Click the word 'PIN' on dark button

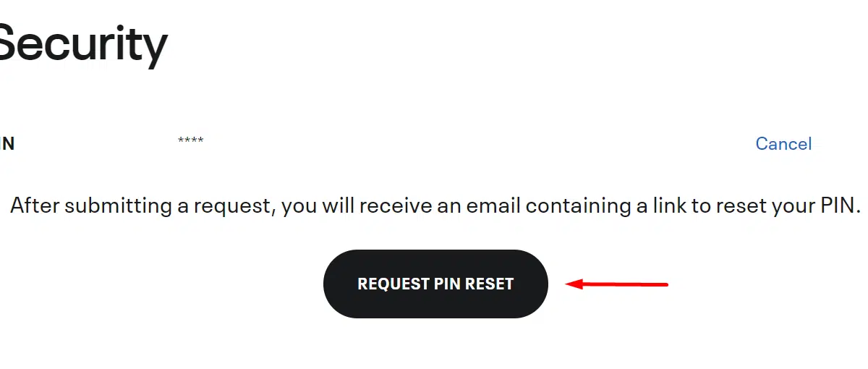coord(448,284)
